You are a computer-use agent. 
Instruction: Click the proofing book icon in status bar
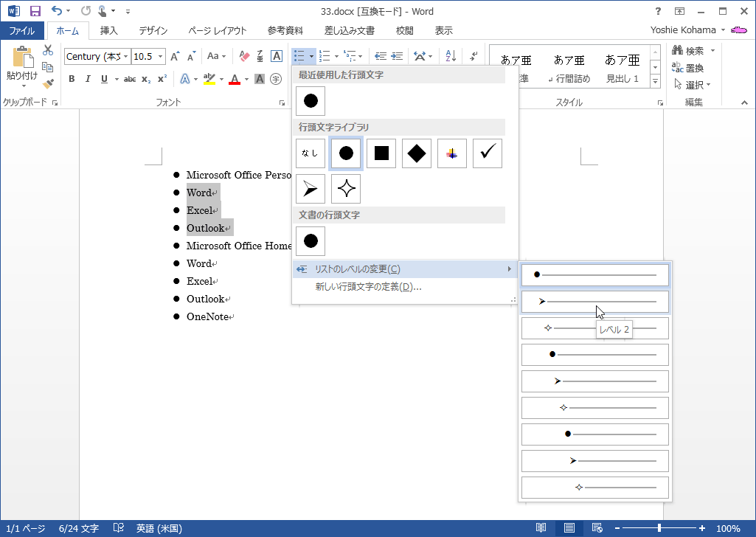(x=119, y=528)
